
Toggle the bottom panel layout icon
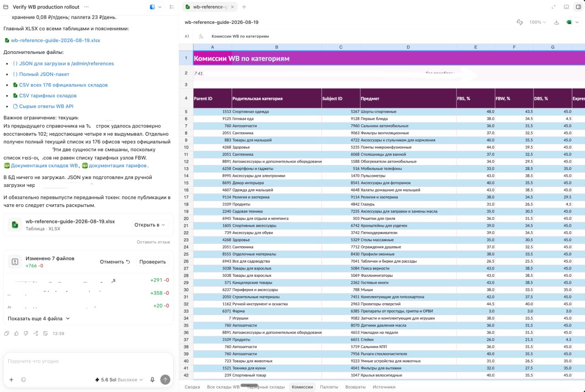[566, 7]
